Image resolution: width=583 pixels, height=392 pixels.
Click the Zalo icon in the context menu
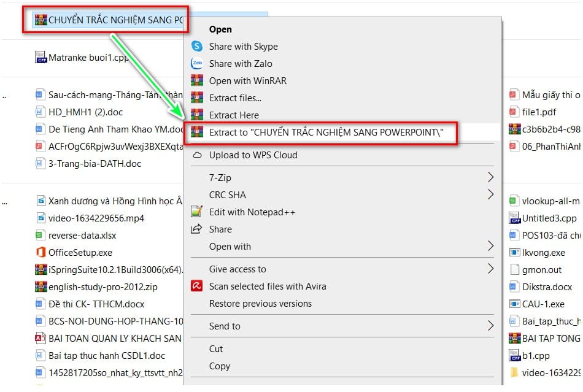click(x=197, y=64)
